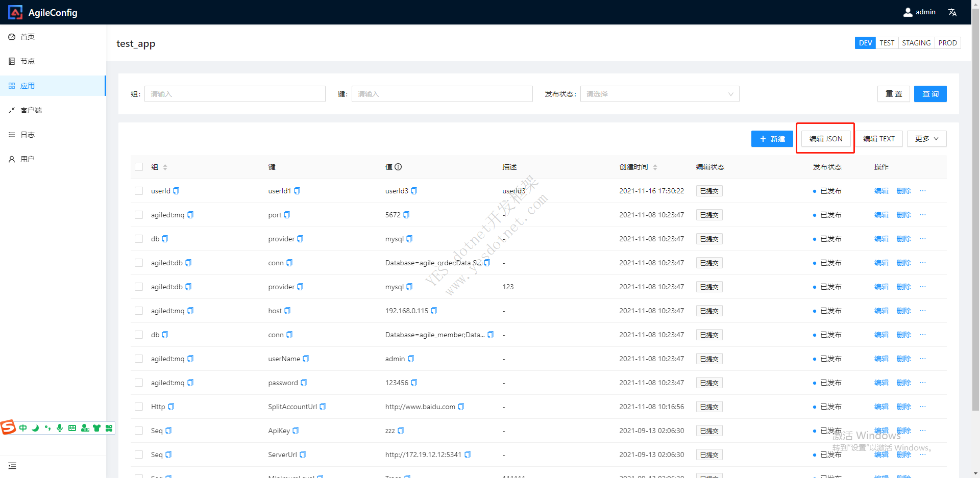
Task: Copy the Database=agile_member value
Action: point(491,335)
